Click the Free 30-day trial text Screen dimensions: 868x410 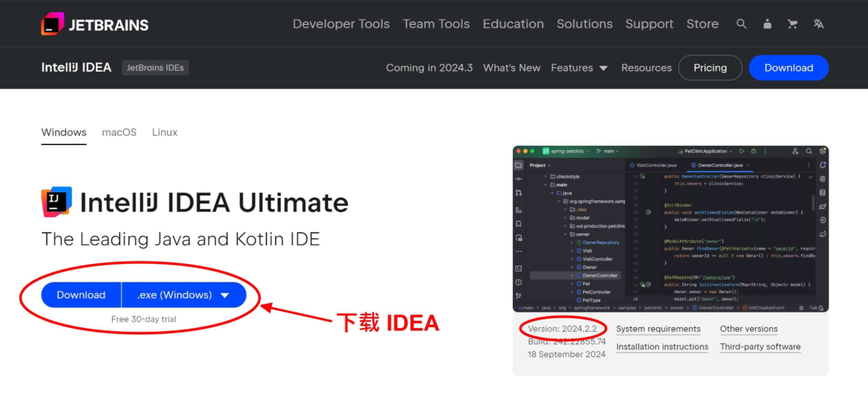tap(144, 319)
